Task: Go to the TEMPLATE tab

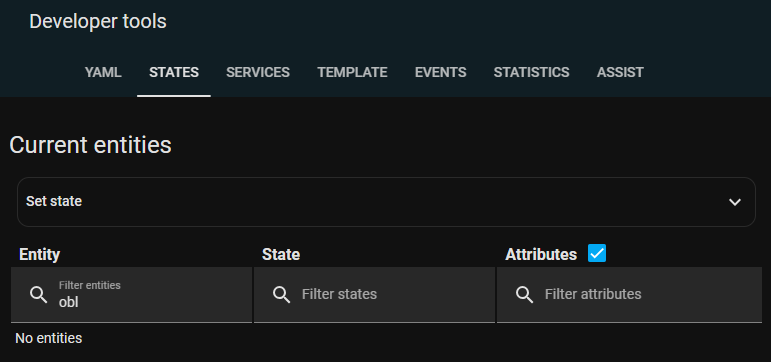Action: pyautogui.click(x=352, y=72)
